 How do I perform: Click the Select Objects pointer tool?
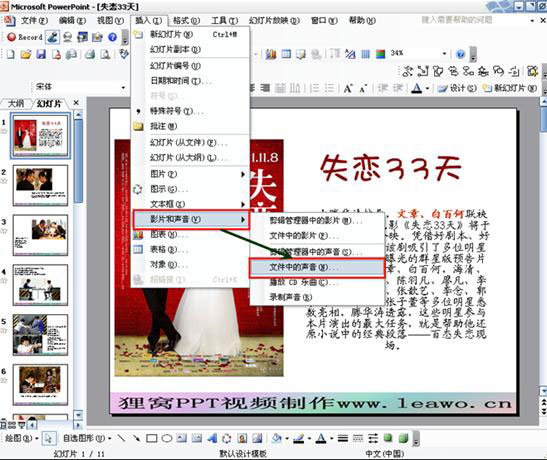[48, 438]
